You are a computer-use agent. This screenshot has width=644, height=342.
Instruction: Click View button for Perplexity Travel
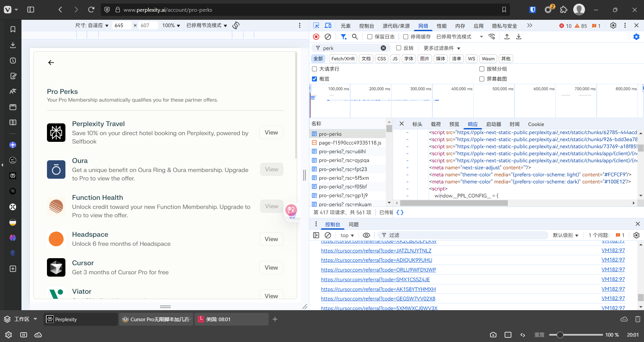point(271,132)
